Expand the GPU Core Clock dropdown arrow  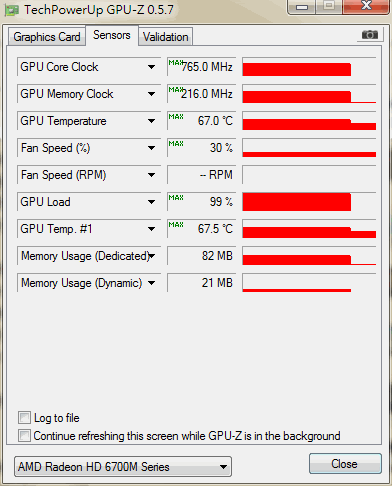tap(151, 67)
